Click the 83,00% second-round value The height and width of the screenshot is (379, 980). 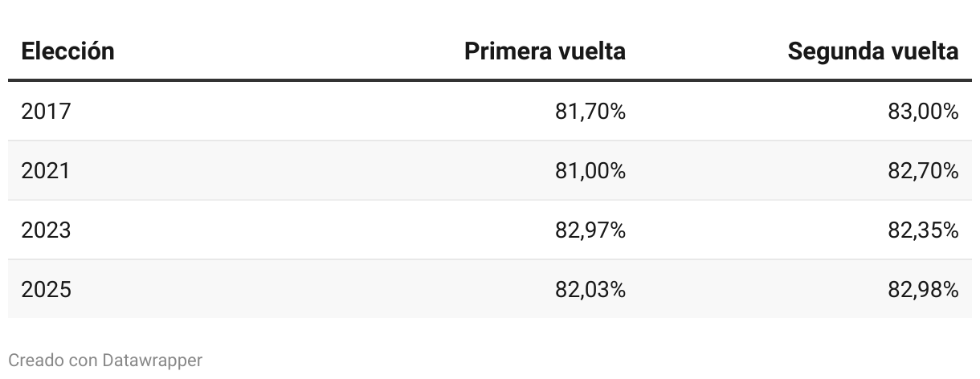pyautogui.click(x=923, y=112)
